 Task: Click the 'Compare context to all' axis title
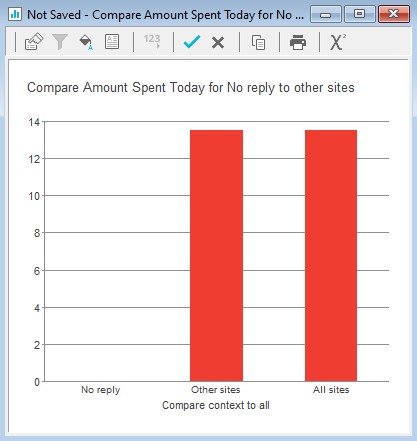pos(216,405)
